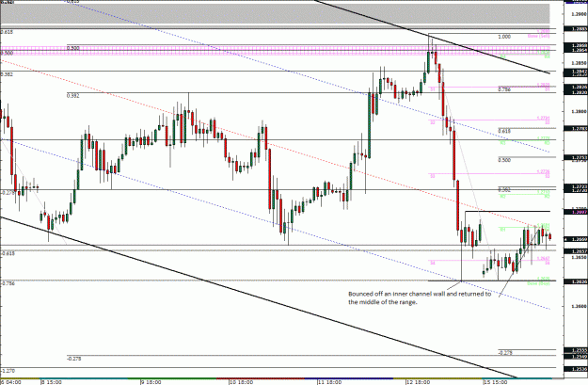Click the '1.000' Fibonacci level label
Viewport: 588px width, 385px height.
[504, 37]
